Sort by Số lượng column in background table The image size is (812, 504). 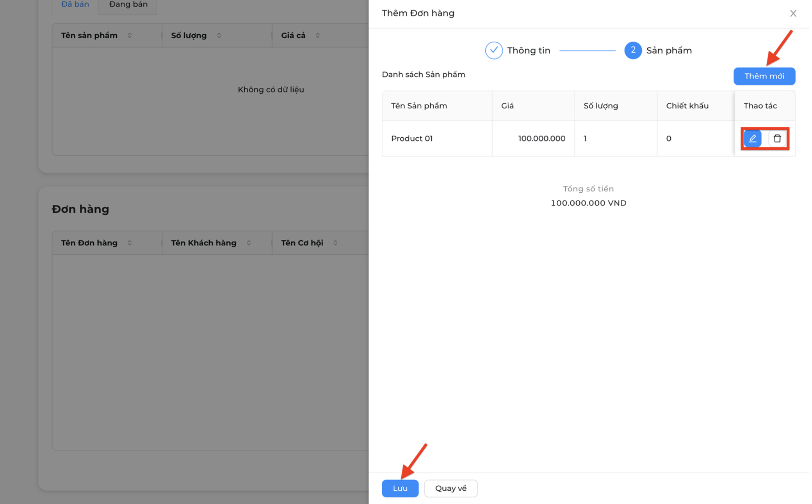click(x=219, y=35)
